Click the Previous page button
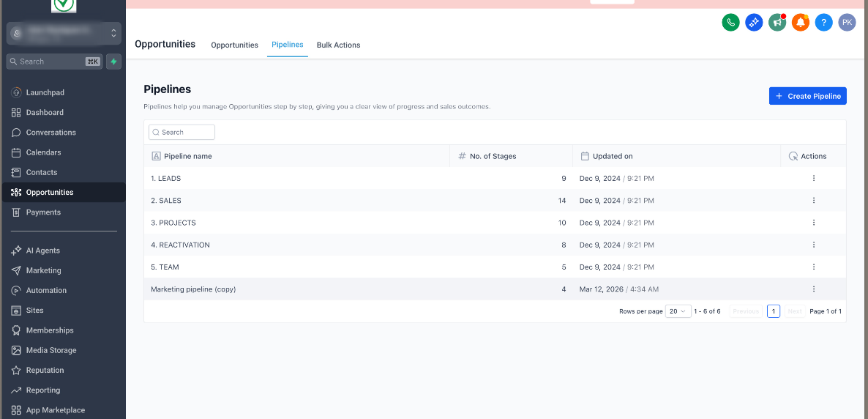Image resolution: width=868 pixels, height=419 pixels. [746, 311]
